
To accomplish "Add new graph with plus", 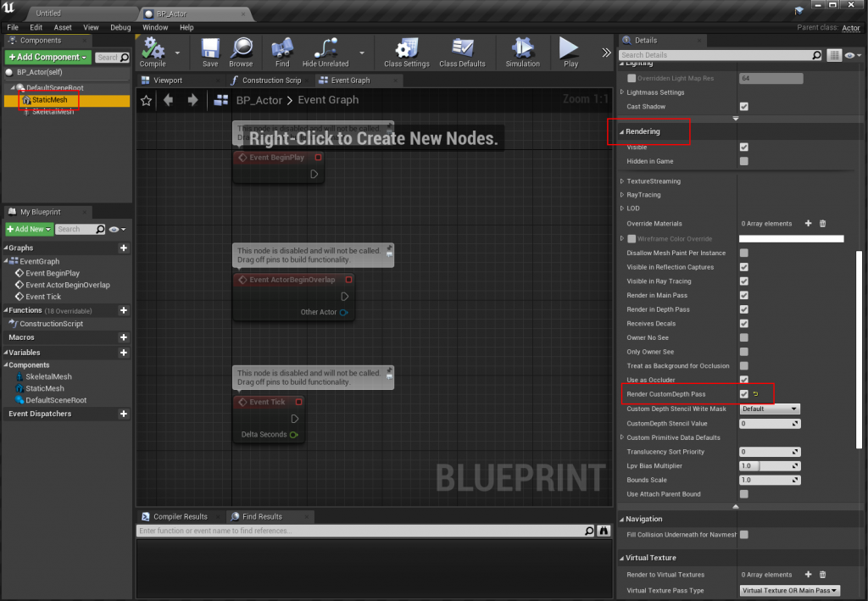I will [x=124, y=248].
